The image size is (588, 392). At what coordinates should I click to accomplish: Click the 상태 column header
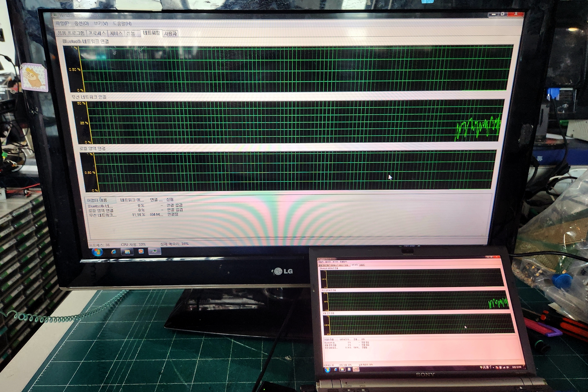click(170, 200)
